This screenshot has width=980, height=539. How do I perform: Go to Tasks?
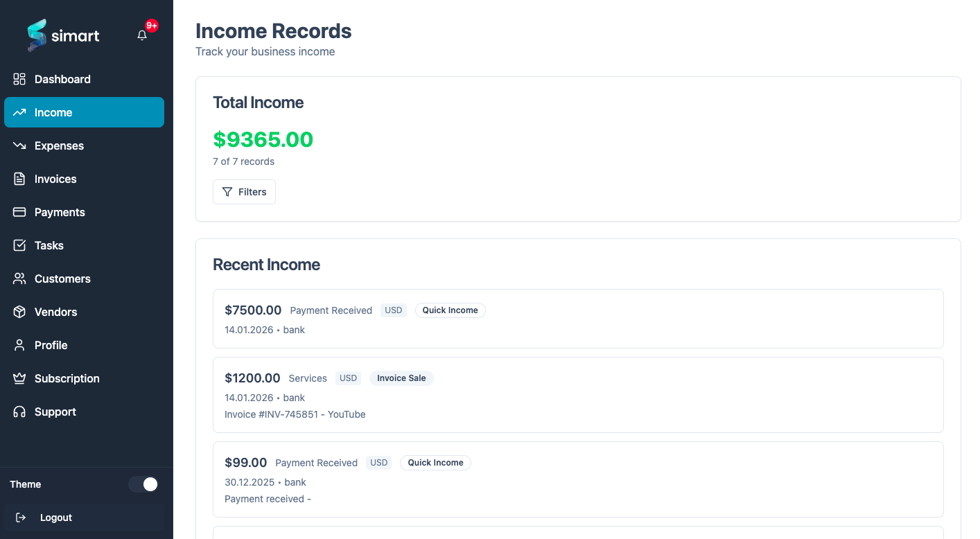point(84,245)
